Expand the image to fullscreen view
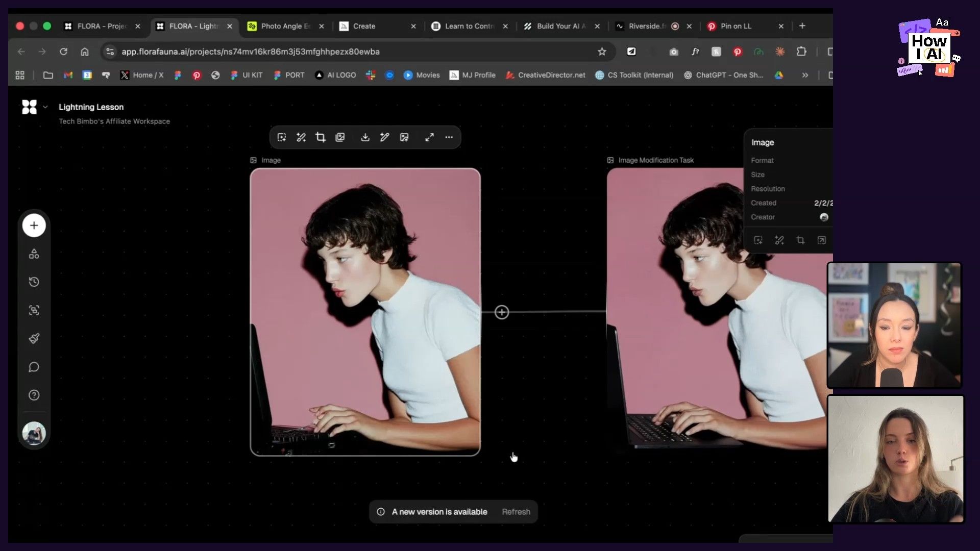The height and width of the screenshot is (551, 980). pyautogui.click(x=429, y=137)
